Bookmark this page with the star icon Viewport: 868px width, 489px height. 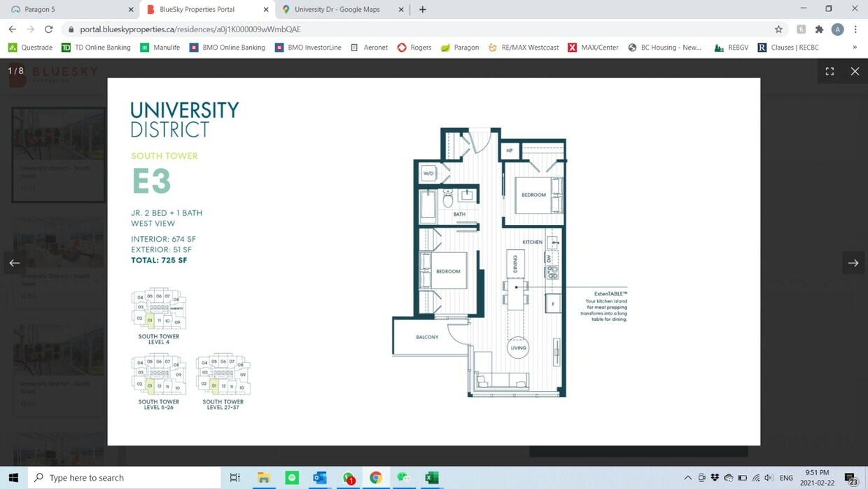coord(778,29)
